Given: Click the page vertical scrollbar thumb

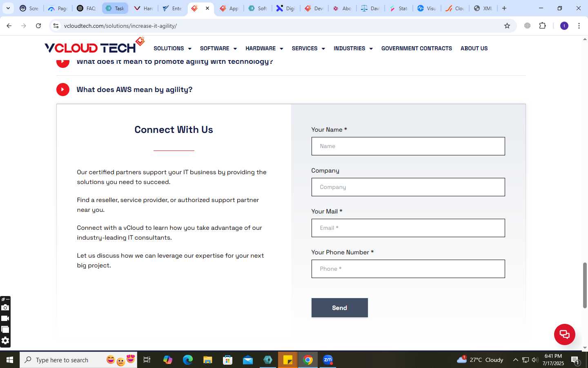Looking at the screenshot, I should (585, 285).
